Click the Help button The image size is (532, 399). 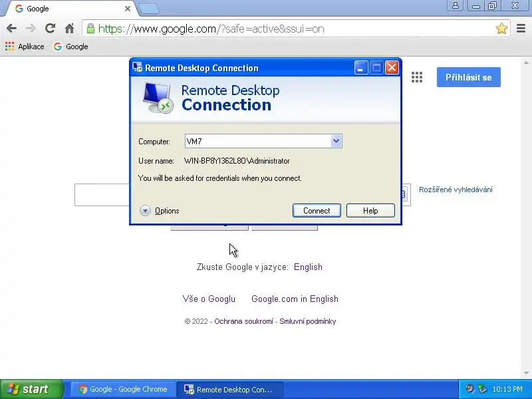pyautogui.click(x=370, y=211)
